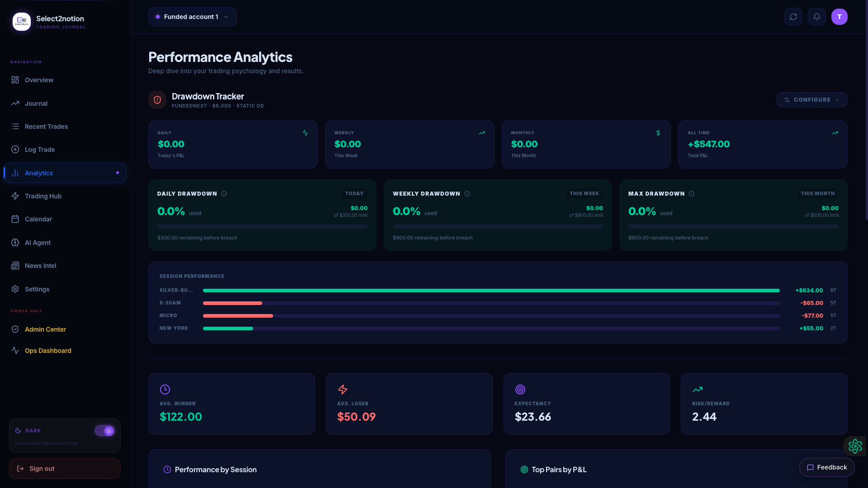The height and width of the screenshot is (488, 868).
Task: Click the Drawdown Tracker shield icon
Action: (157, 100)
